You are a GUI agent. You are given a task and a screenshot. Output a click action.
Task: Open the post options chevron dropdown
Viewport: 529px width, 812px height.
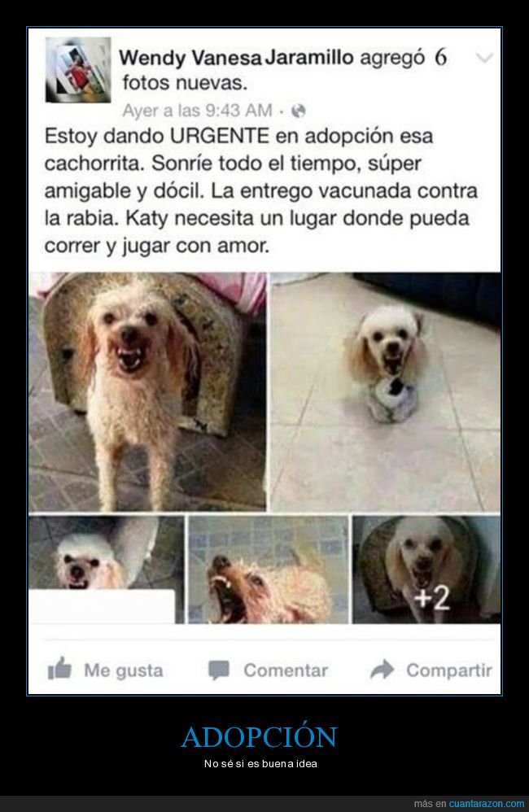pyautogui.click(x=484, y=58)
